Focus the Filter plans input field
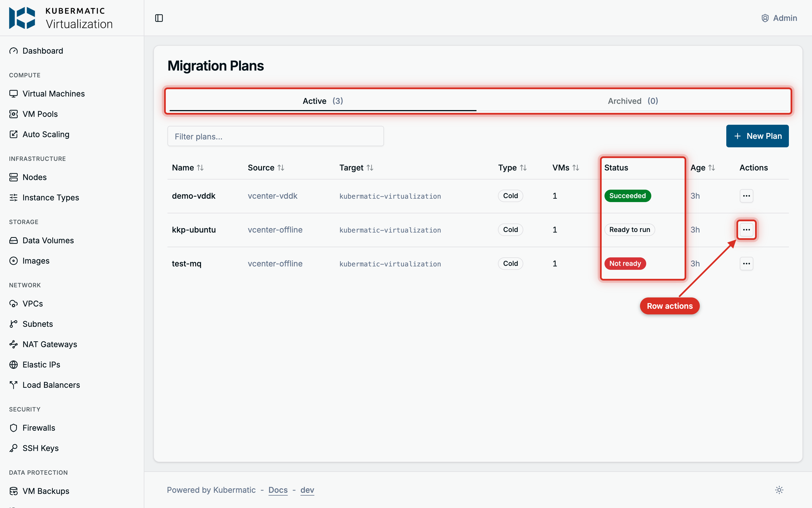Screen dimensions: 812x508 pyautogui.click(x=275, y=136)
